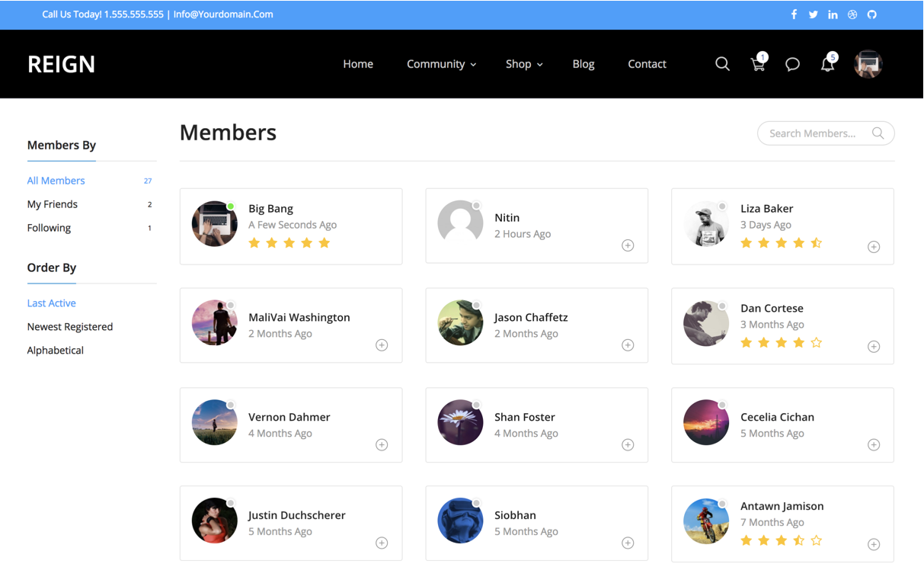Image resolution: width=924 pixels, height=580 pixels.
Task: Open the shopping cart icon
Action: tap(758, 64)
